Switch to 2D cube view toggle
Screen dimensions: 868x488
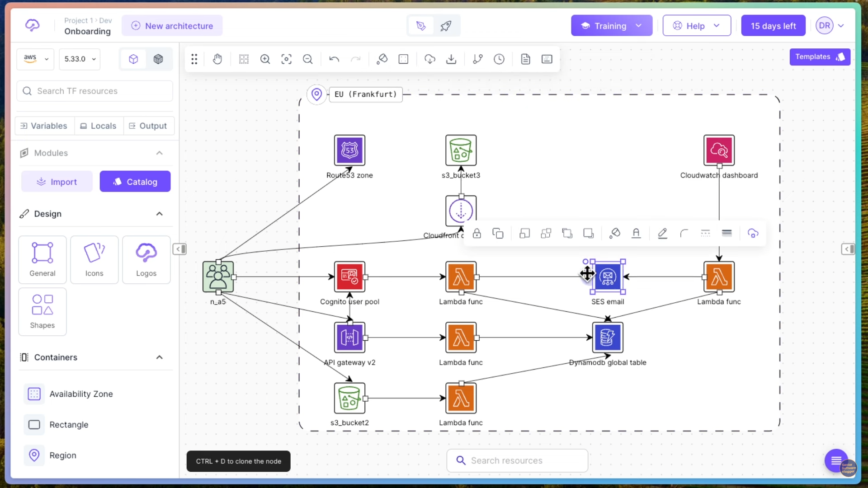click(x=133, y=59)
